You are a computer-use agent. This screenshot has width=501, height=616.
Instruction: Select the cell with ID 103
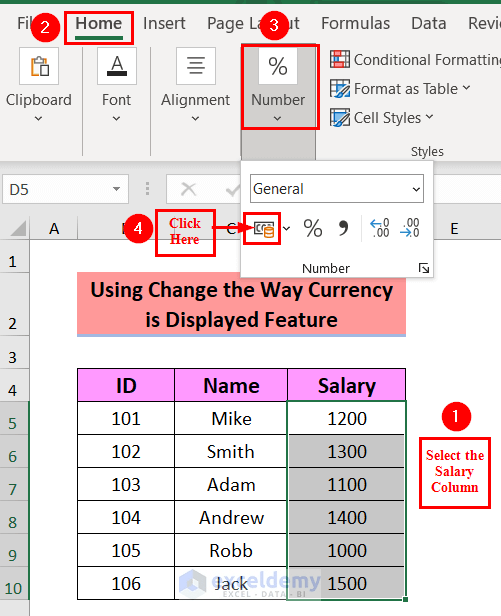pyautogui.click(x=126, y=484)
